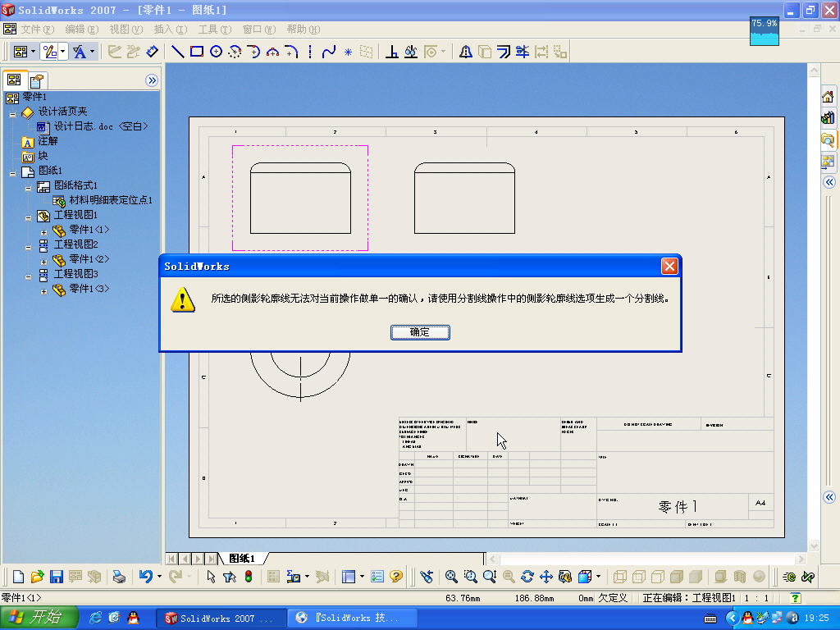Image resolution: width=840 pixels, height=630 pixels.
Task: Open the Annotation toolbar dropdown arrow
Action: tap(92, 52)
